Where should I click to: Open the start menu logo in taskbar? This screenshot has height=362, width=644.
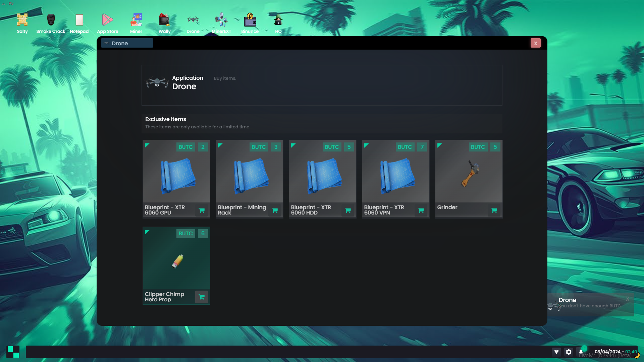coord(13,352)
